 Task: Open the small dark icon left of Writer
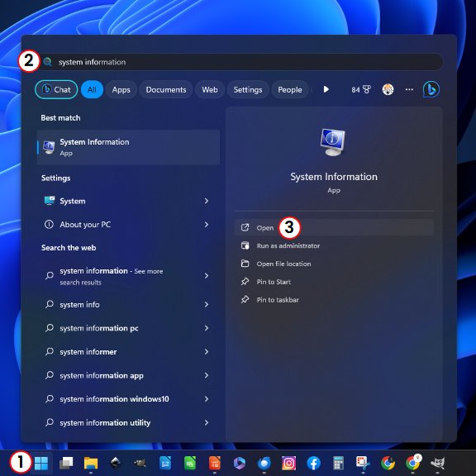tap(140, 464)
